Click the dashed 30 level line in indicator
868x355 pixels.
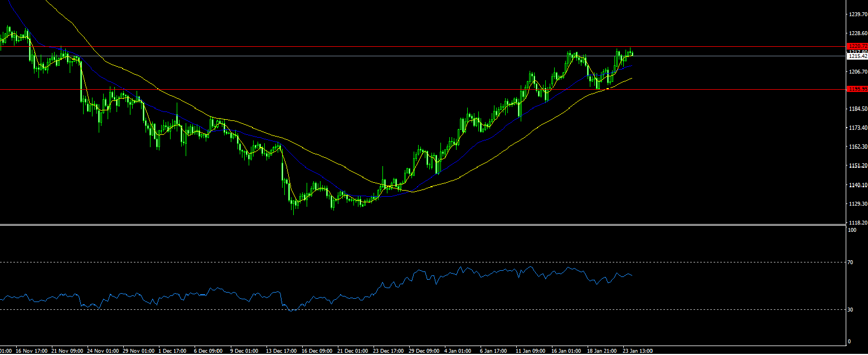(423, 309)
